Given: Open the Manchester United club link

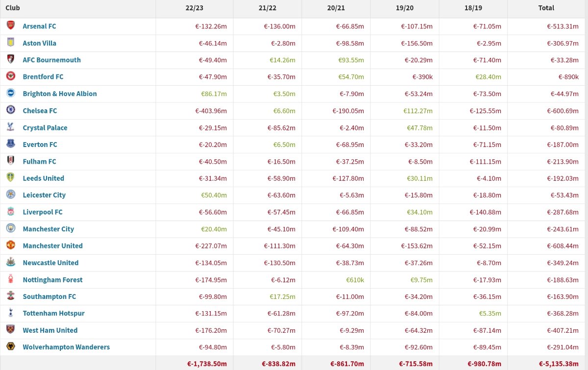Looking at the screenshot, I should [x=52, y=246].
